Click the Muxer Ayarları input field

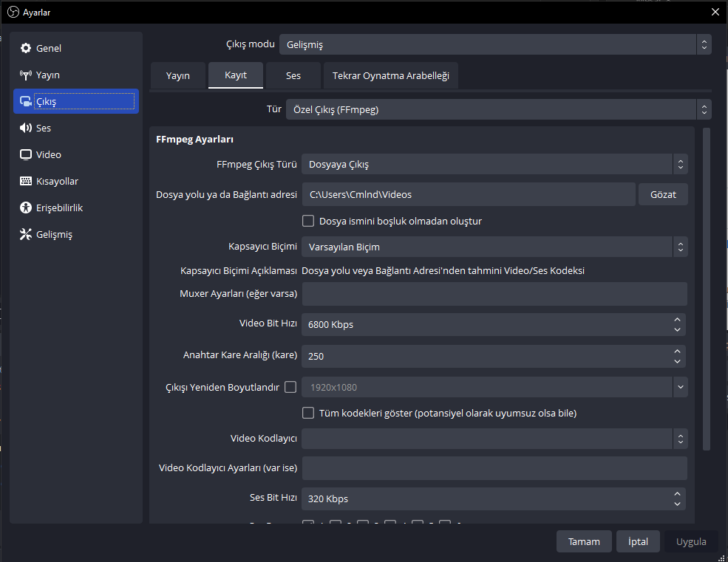tap(494, 294)
